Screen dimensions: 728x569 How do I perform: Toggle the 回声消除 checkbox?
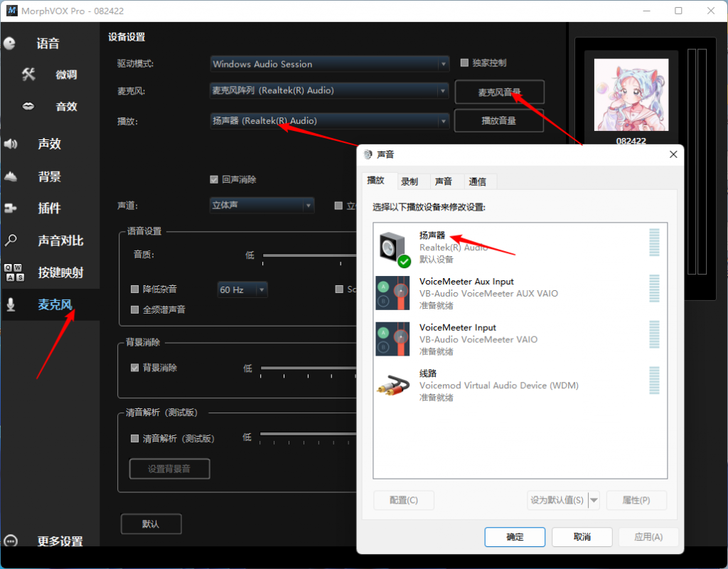point(214,179)
